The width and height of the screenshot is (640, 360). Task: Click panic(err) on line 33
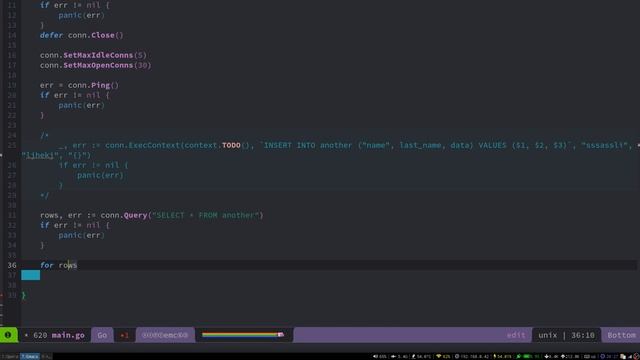[x=82, y=235]
